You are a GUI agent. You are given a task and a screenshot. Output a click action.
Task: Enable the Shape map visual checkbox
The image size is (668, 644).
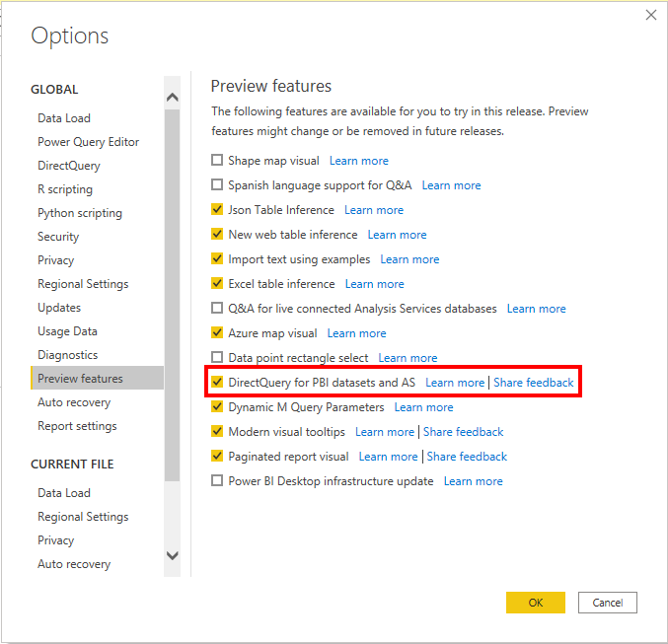pyautogui.click(x=217, y=160)
